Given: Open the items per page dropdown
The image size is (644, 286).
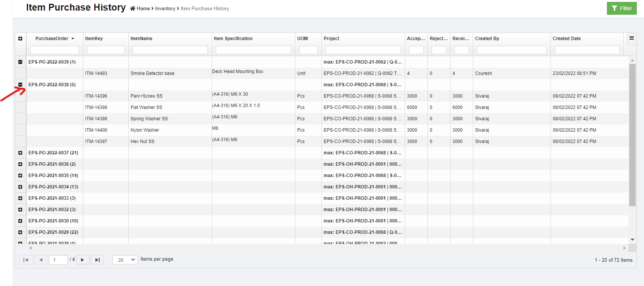Looking at the screenshot, I should click(x=125, y=260).
